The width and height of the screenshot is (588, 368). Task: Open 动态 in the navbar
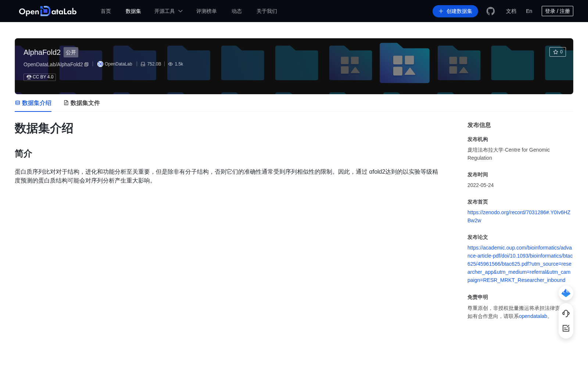237,11
